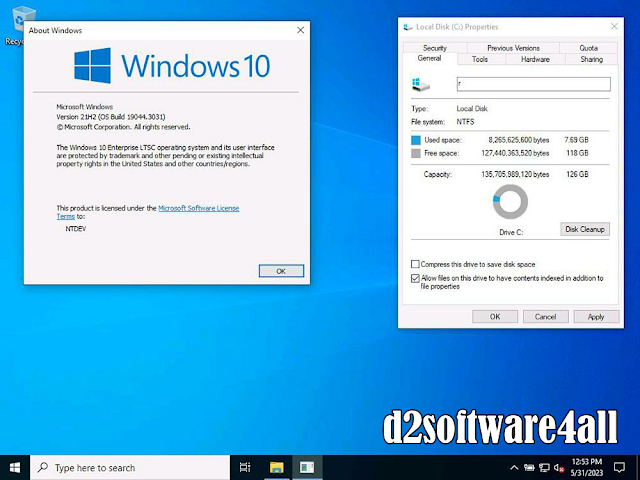Click the taskbar search box
Screen dimensions: 640x480
pos(130,468)
